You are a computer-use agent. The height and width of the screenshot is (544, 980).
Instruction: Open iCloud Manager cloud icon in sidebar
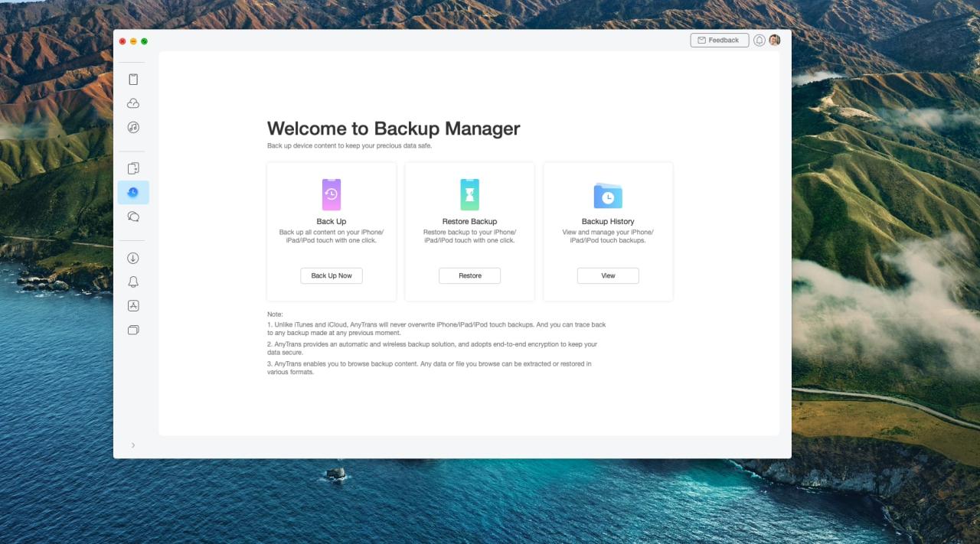[x=133, y=103]
